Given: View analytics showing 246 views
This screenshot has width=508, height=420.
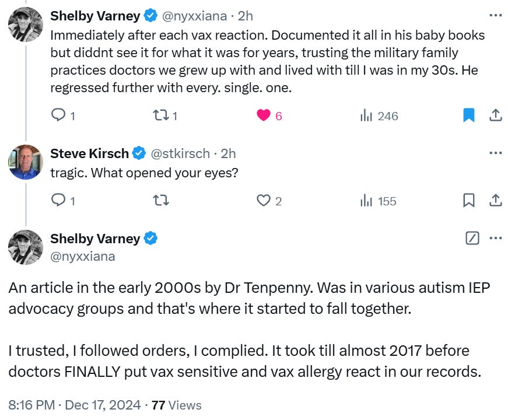Looking at the screenshot, I should (x=367, y=116).
